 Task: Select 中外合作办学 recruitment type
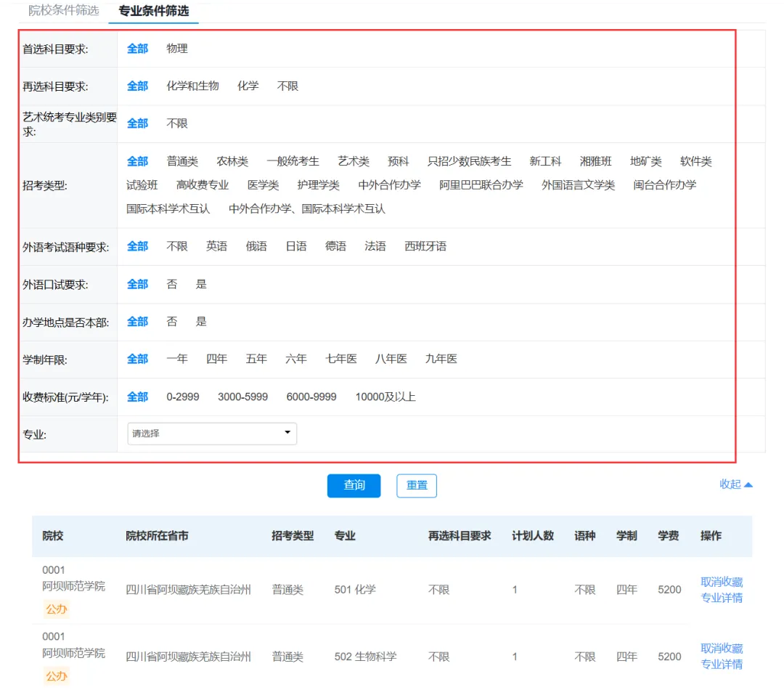[x=390, y=185]
